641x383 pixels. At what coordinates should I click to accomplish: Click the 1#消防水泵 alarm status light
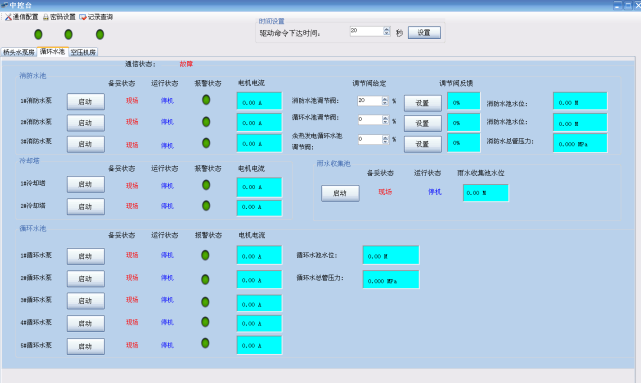pos(206,100)
